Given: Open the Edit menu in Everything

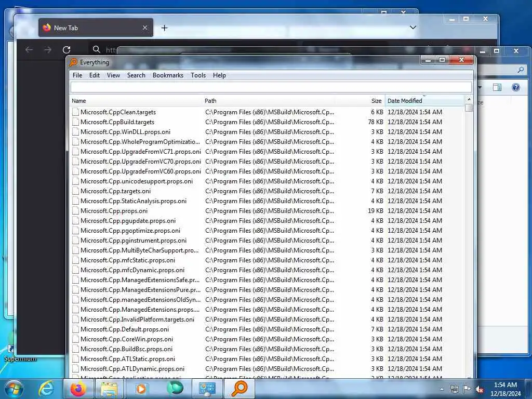Looking at the screenshot, I should pos(95,75).
